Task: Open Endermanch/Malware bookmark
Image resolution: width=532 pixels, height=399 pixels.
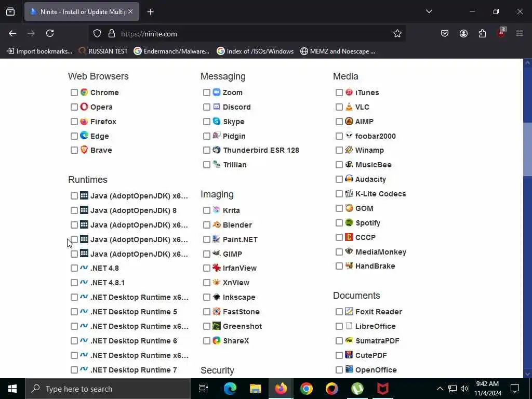Action: [x=171, y=51]
